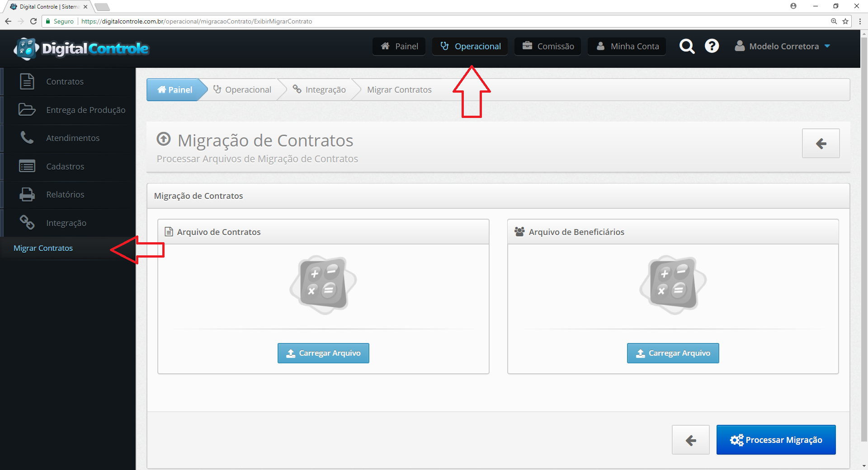
Task: Click the circled arrow icon beside Migração de Contratos heading
Action: tap(164, 139)
